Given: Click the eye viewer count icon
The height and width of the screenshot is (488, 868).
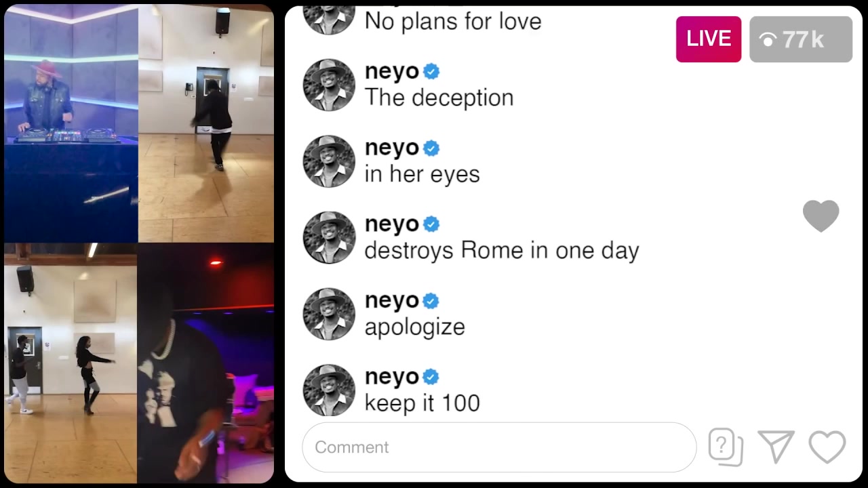Looking at the screenshot, I should pyautogui.click(x=768, y=41).
